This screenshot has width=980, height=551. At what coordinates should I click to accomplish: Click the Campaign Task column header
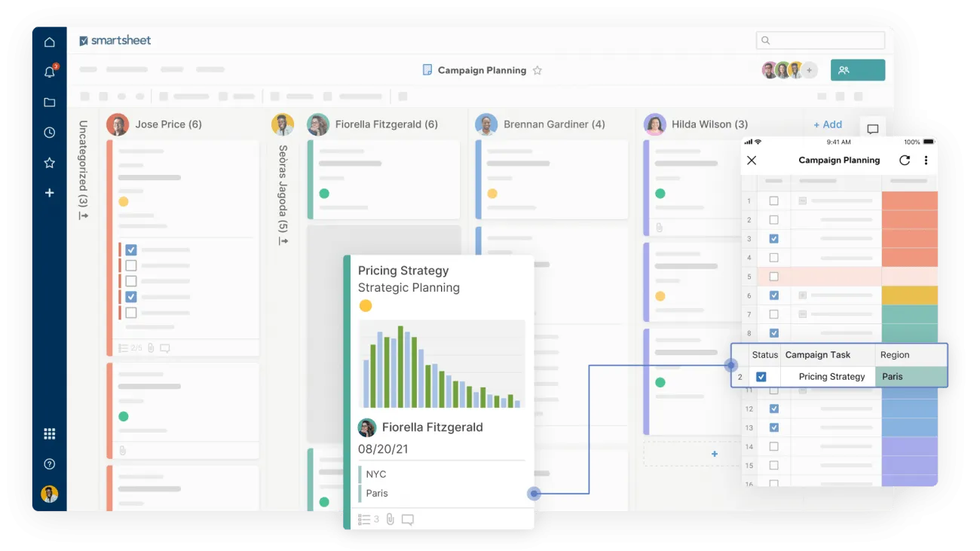pyautogui.click(x=818, y=355)
